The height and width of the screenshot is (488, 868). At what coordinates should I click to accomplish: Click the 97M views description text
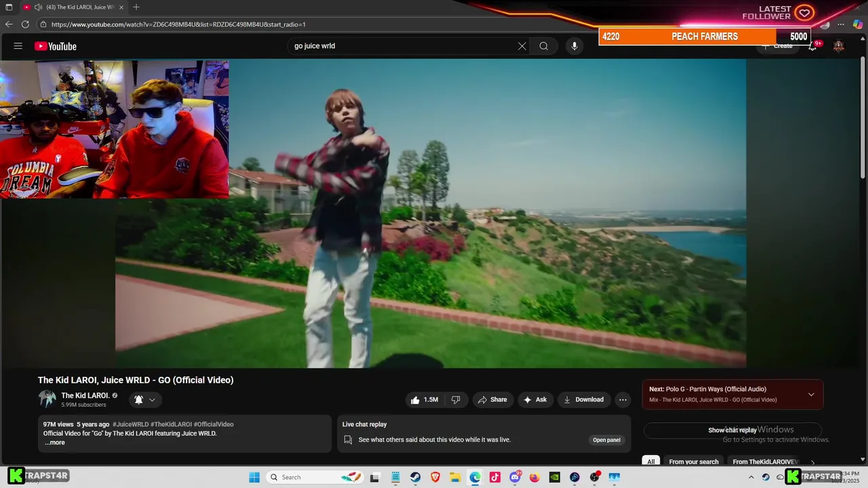click(x=57, y=424)
